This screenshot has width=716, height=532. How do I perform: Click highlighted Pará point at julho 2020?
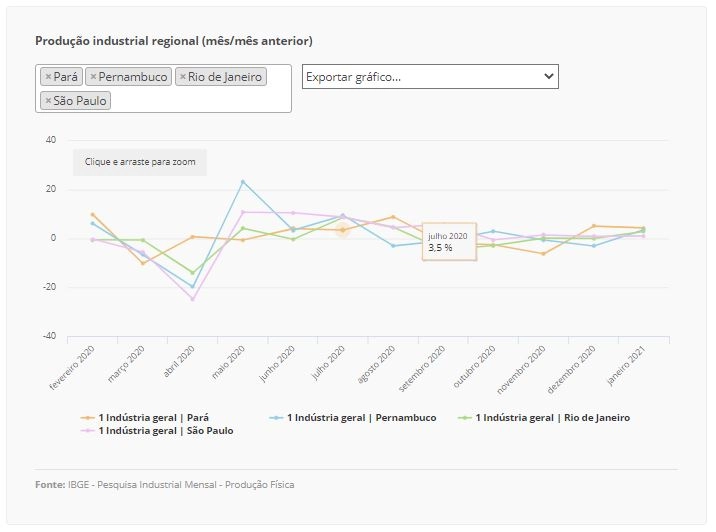pos(343,230)
